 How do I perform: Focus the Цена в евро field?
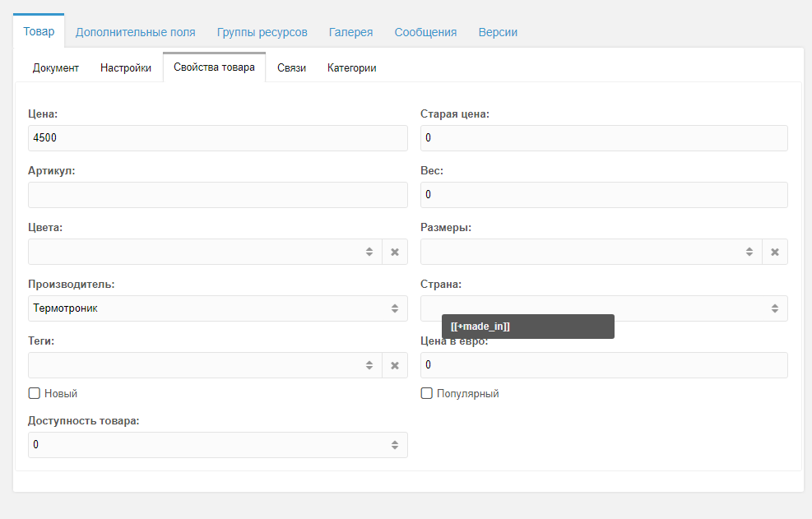click(604, 365)
